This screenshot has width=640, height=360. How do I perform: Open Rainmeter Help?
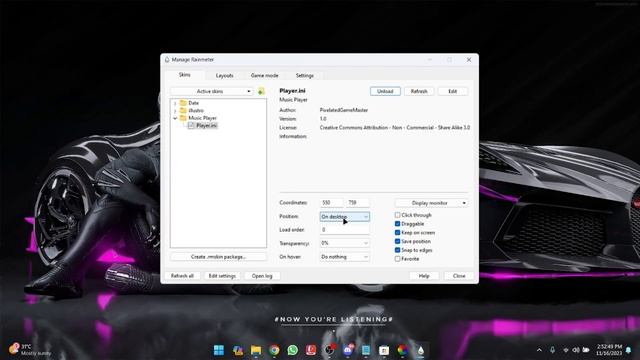point(424,276)
